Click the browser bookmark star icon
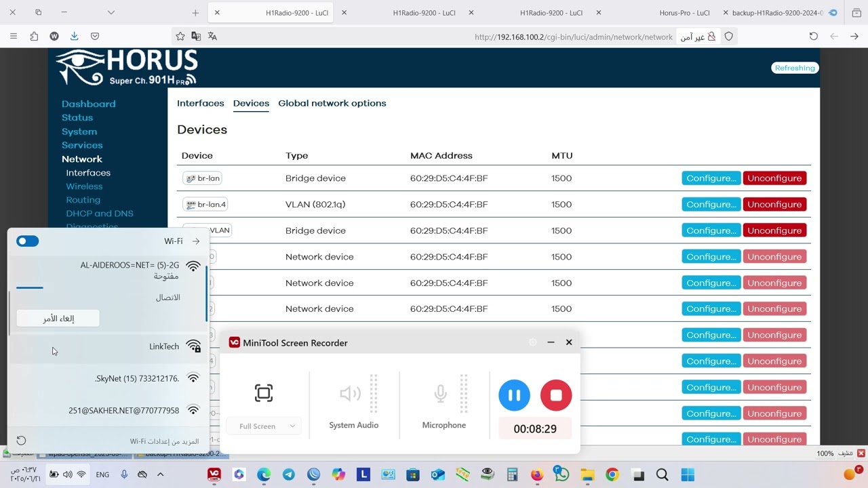The image size is (868, 488). pos(180,37)
